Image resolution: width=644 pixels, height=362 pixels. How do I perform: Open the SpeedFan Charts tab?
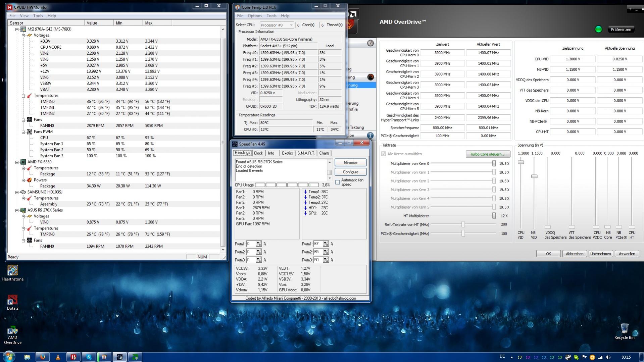(x=324, y=153)
